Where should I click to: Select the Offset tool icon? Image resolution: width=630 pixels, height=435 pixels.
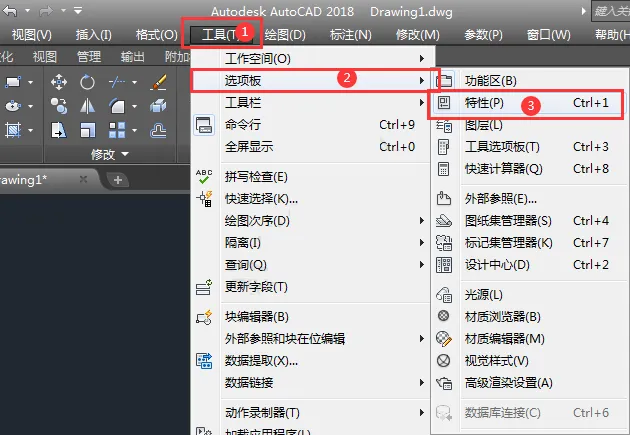pos(158,131)
